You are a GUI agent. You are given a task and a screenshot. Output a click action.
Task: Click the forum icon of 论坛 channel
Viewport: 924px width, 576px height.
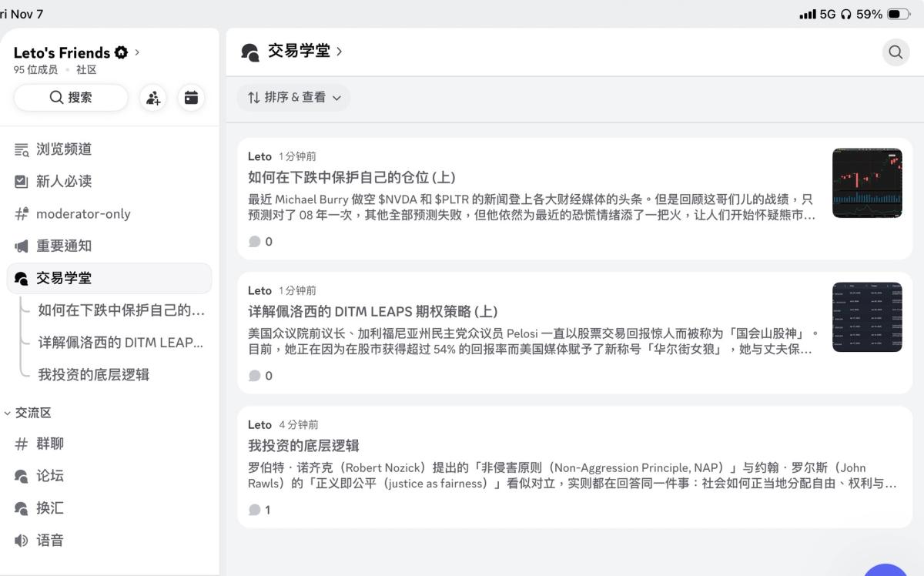(22, 476)
